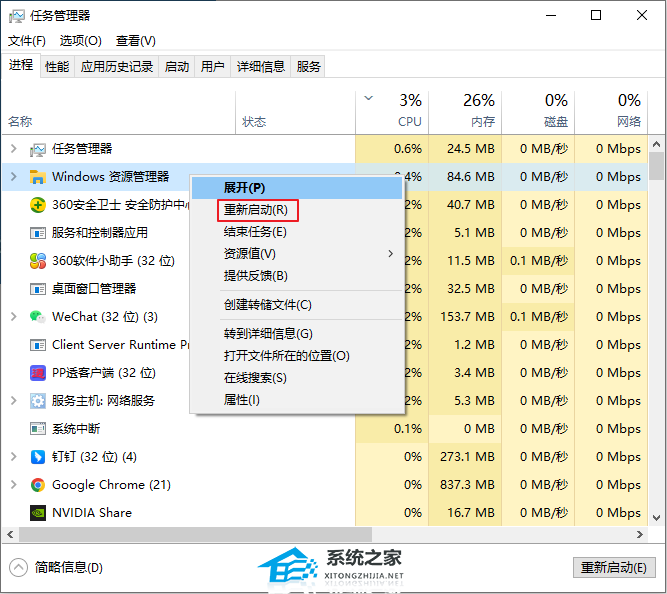Click the 273.1 MB memory cell
Screen dimensions: 667x594
[x=465, y=457]
